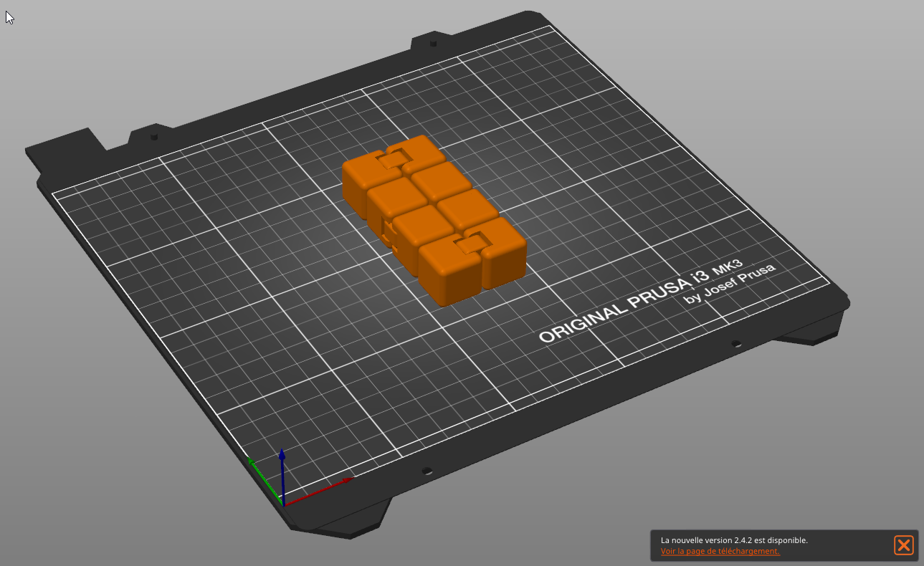The image size is (924, 566).
Task: Click the orange X icon on the notification
Action: [904, 545]
